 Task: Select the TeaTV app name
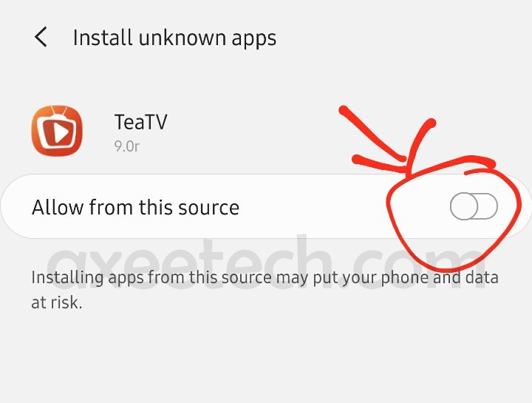click(141, 122)
